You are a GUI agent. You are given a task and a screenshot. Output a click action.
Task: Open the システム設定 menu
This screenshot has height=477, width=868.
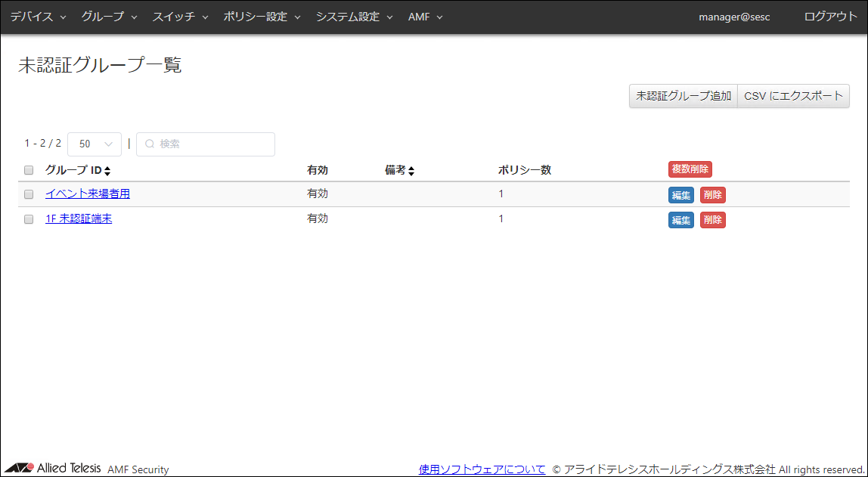pyautogui.click(x=354, y=17)
